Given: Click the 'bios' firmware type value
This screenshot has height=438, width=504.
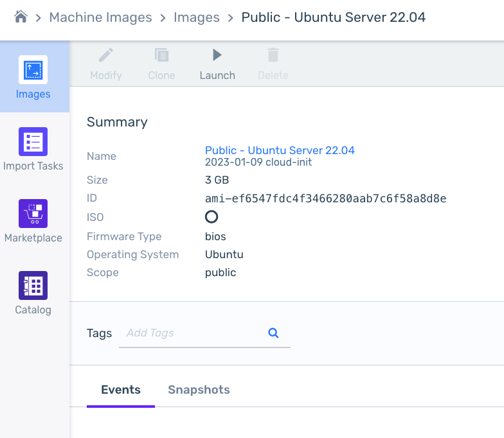Looking at the screenshot, I should [x=215, y=236].
